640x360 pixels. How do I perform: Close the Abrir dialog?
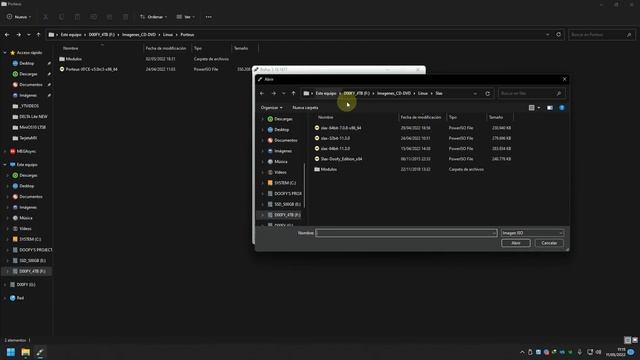click(x=564, y=79)
